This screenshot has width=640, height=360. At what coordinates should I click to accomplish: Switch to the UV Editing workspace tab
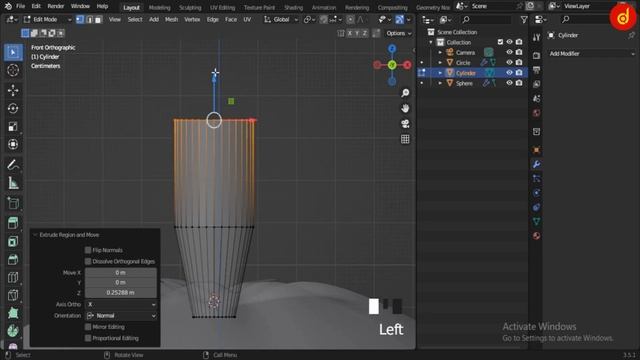click(222, 7)
